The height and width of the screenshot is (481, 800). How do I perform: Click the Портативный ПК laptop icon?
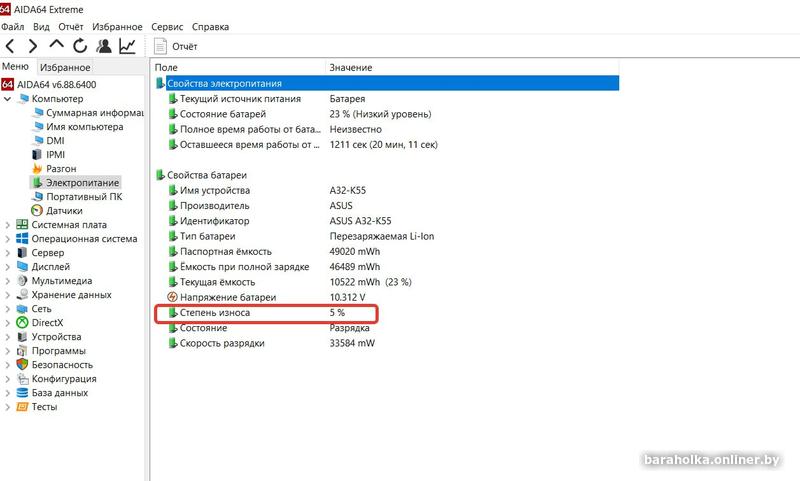pos(37,196)
